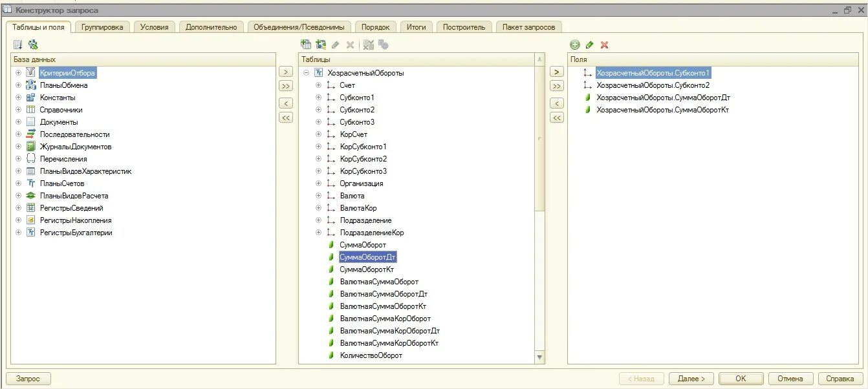Expand the РегистрыБухгалтерии node
This screenshot has height=389, width=868.
pos(18,232)
